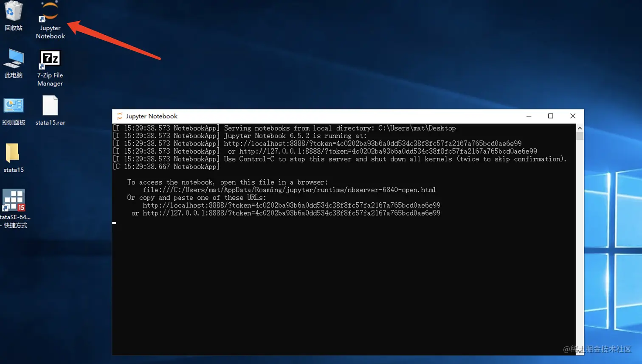Click the 'Jupyter Notebook' window title text
This screenshot has width=642, height=364.
[152, 116]
